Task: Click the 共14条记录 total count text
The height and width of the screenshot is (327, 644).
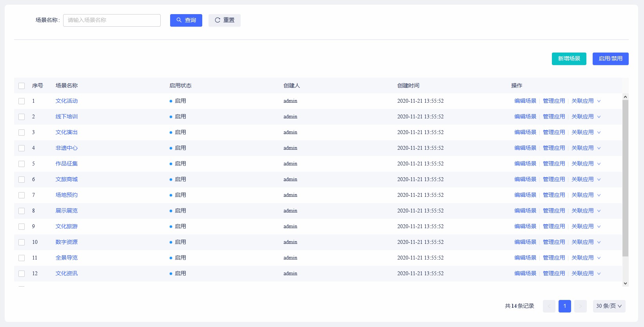Action: pos(519,306)
